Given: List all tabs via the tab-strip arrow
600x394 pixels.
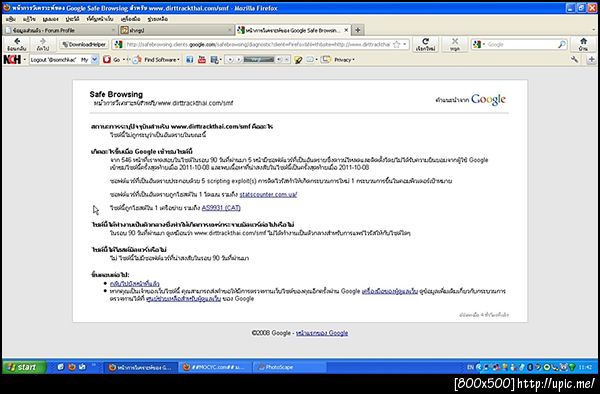Looking at the screenshot, I should click(593, 30).
